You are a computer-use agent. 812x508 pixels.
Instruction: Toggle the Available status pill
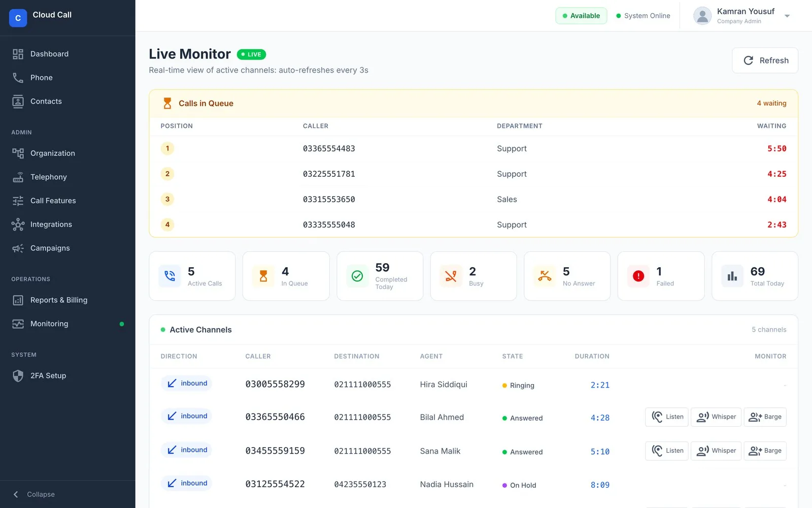click(x=581, y=16)
